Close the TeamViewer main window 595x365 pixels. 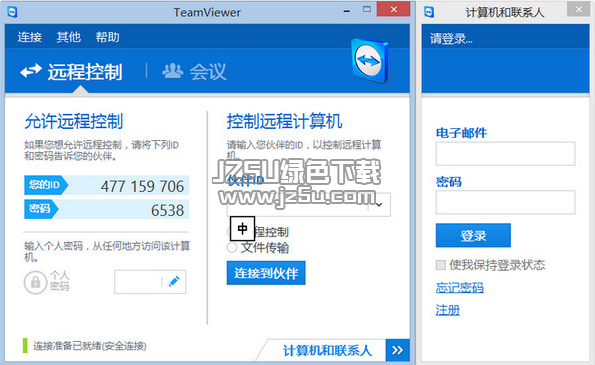(394, 9)
